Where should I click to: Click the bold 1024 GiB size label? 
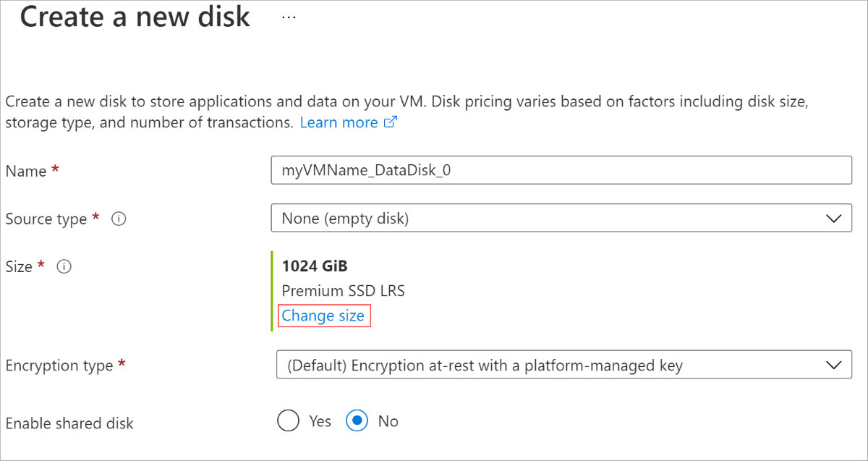coord(315,266)
